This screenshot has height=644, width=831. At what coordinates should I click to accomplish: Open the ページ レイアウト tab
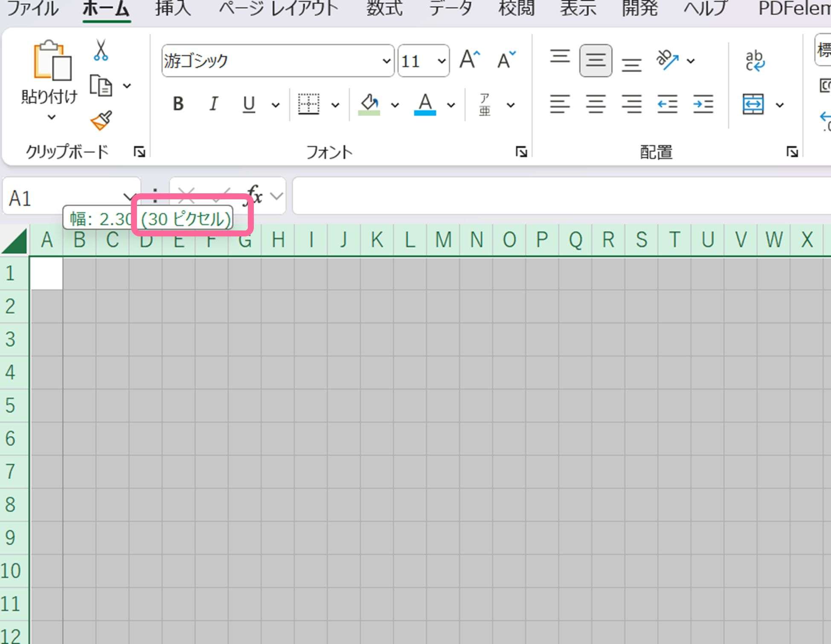(279, 8)
